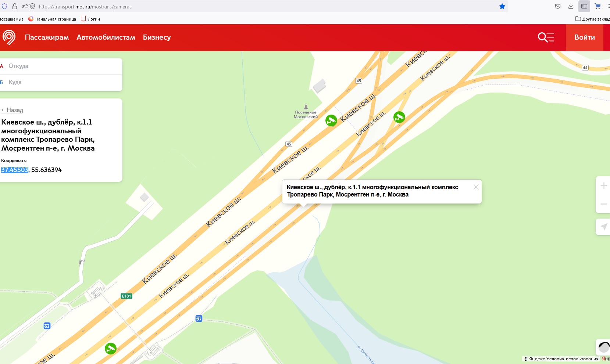Click the map zoom out minus button
Image resolution: width=610 pixels, height=364 pixels.
(603, 204)
